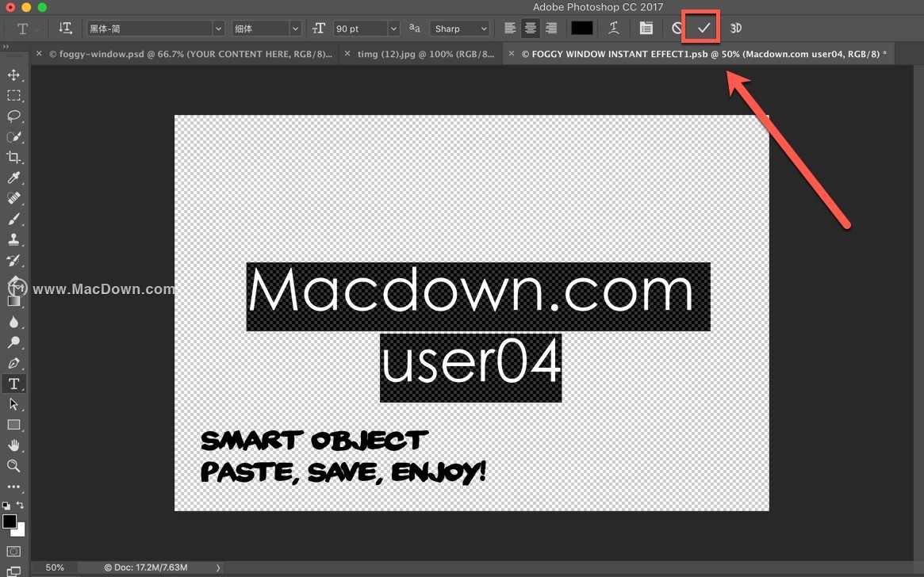Screen dimensions: 924x577
Task: Left align the text
Action: point(510,29)
